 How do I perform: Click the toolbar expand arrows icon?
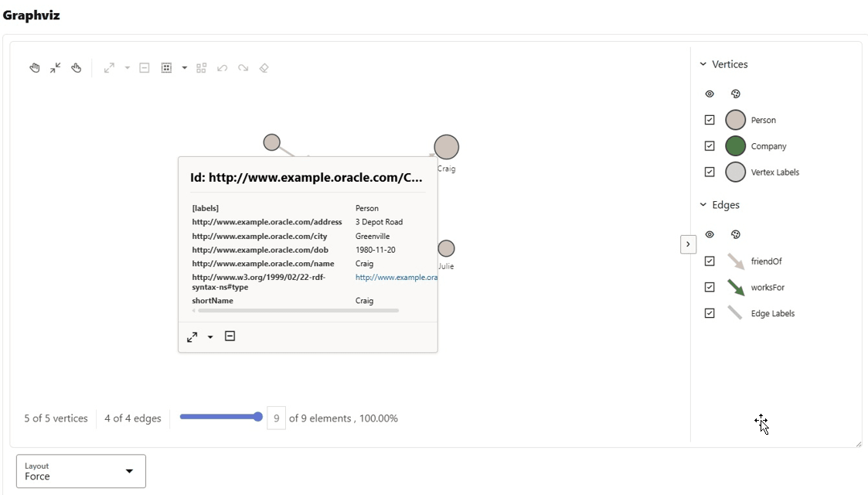coord(109,68)
